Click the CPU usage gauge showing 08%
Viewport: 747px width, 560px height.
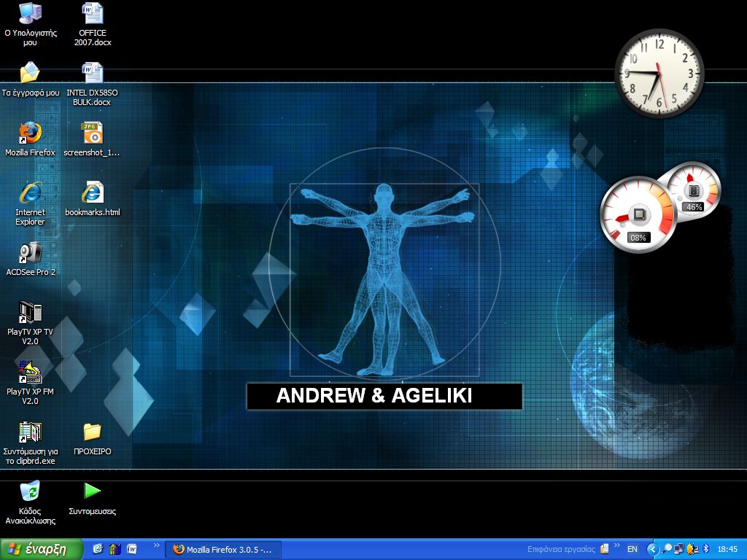pos(638,215)
